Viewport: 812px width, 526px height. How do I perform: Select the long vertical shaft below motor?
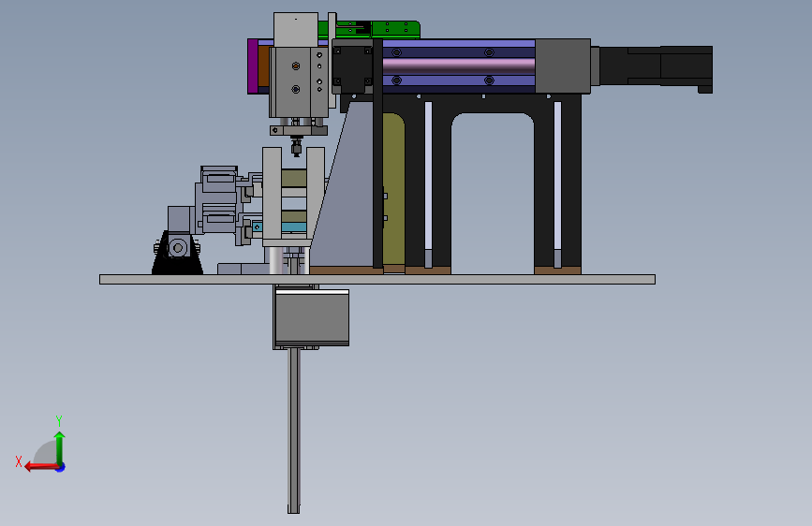click(294, 431)
